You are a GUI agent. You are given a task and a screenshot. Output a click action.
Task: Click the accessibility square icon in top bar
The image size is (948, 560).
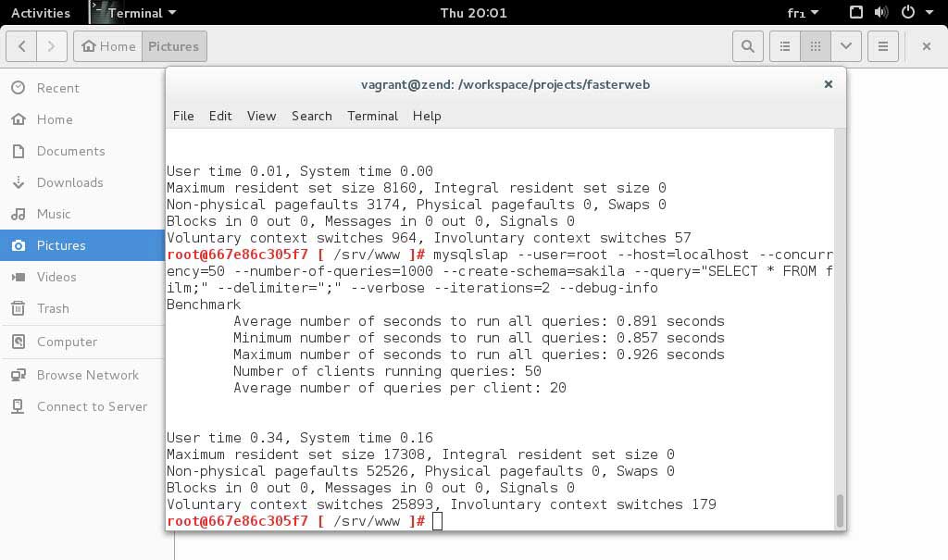(x=856, y=12)
